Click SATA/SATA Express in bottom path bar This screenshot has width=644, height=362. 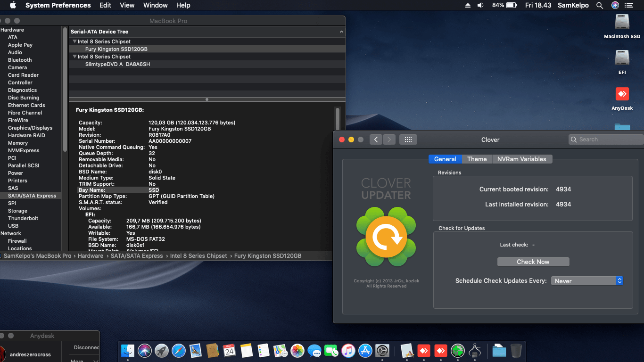coord(137,256)
